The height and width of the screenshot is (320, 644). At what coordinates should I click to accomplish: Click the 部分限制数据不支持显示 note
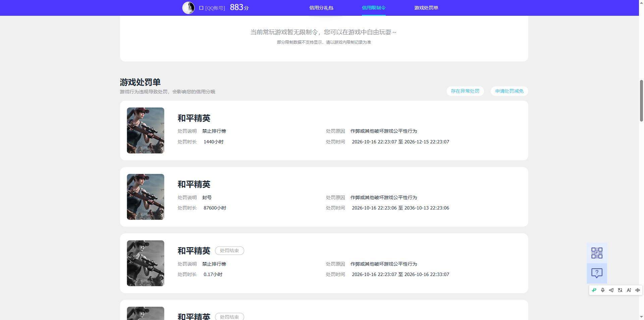(x=324, y=42)
